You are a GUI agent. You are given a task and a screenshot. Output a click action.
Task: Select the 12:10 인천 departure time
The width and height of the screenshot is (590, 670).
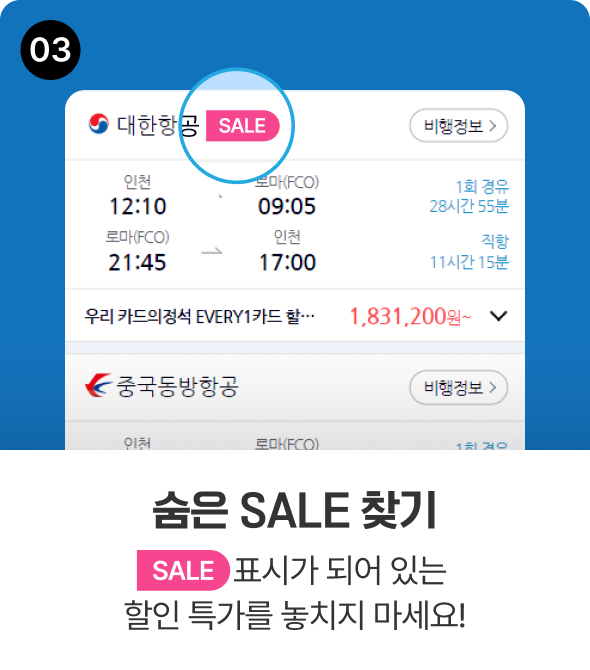click(138, 206)
